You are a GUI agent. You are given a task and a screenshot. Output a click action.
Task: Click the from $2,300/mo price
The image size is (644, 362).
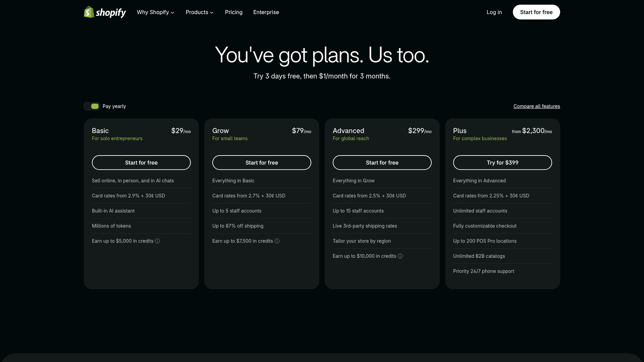coord(532,131)
